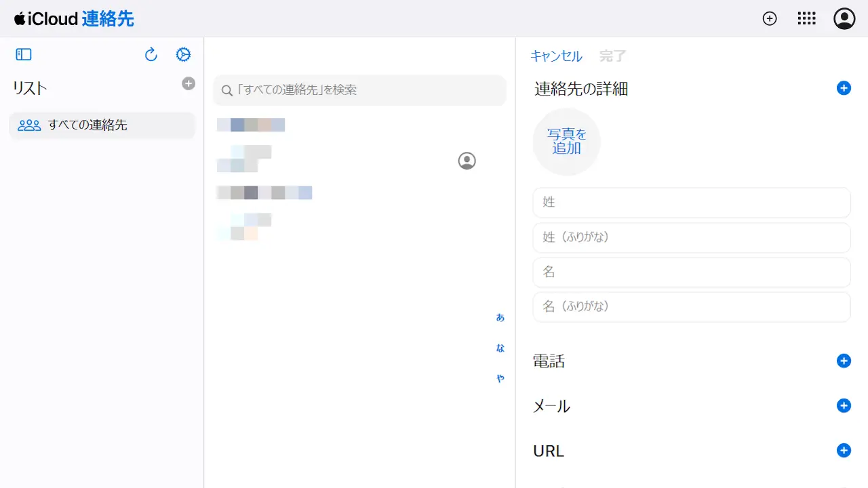Focus the 「すべての連絡先」を検索 search field
This screenshot has width=868, height=488.
(359, 90)
